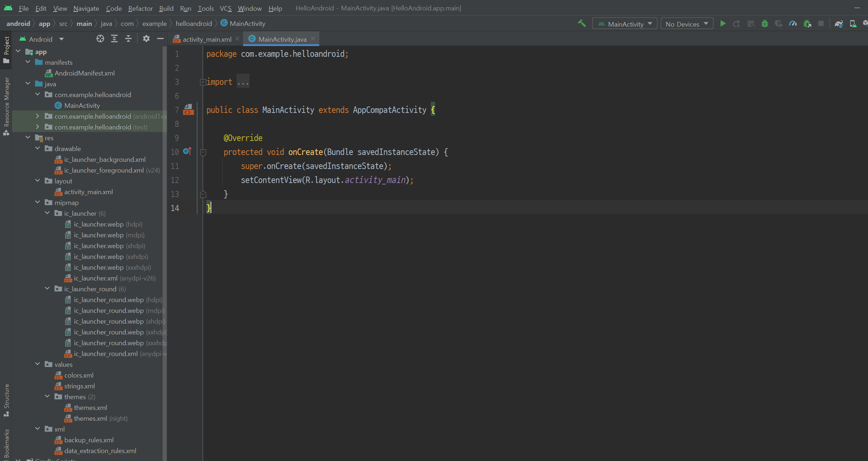Expand the folded import block in editor
This screenshot has height=461, width=868.
[x=203, y=82]
